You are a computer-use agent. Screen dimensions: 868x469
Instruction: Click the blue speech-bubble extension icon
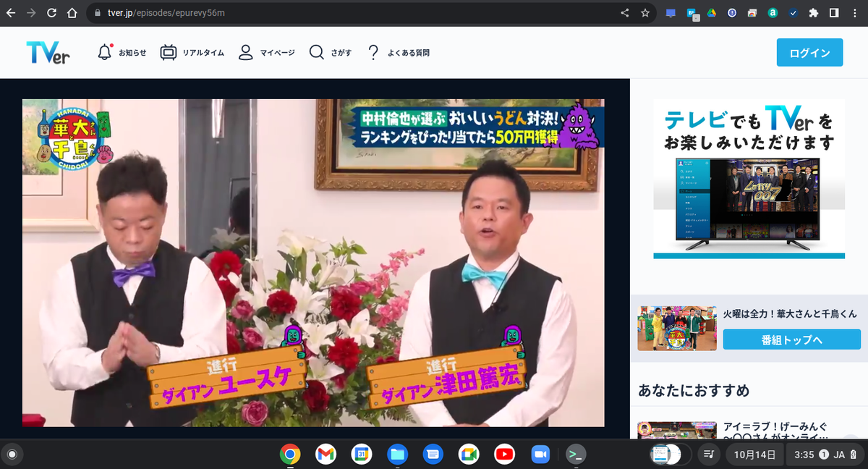[671, 13]
